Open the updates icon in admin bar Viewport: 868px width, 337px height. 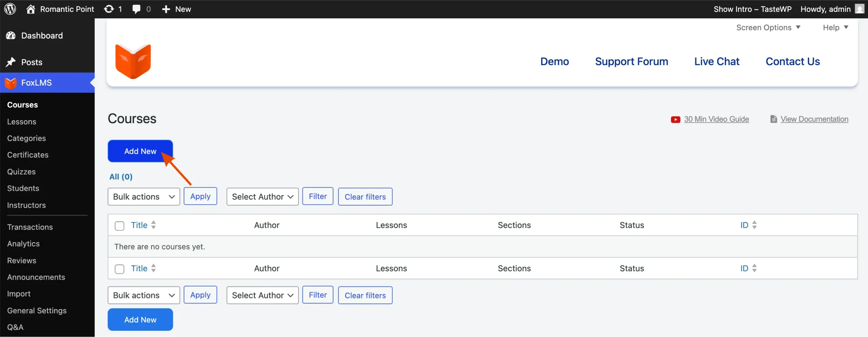pos(109,9)
